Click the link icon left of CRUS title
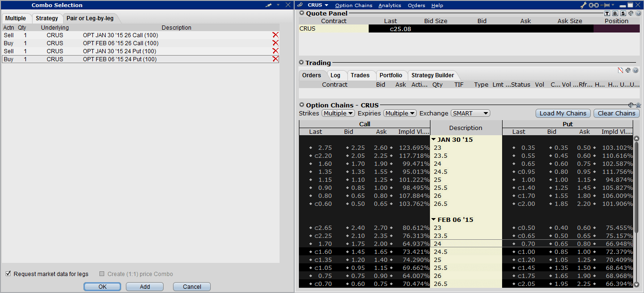644x293 pixels. click(300, 5)
